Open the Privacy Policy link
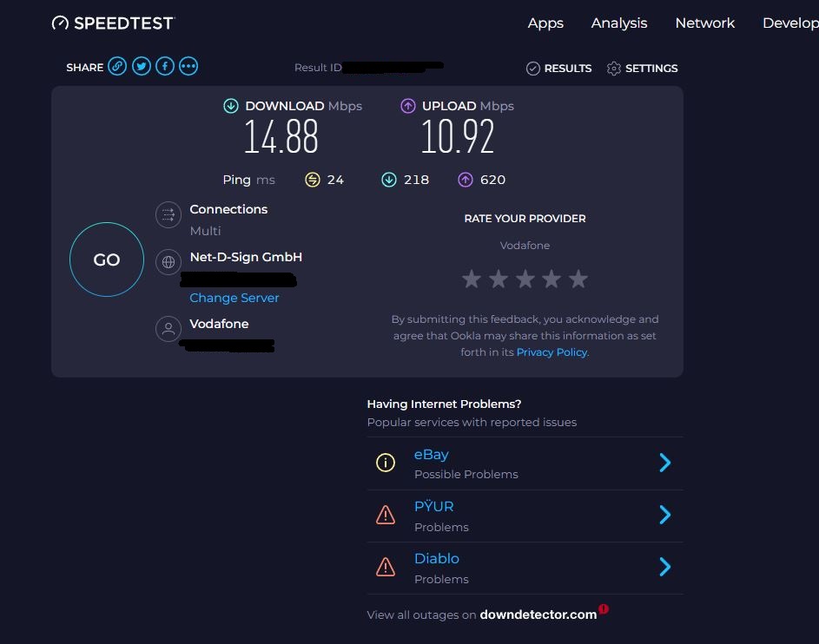 coord(552,352)
